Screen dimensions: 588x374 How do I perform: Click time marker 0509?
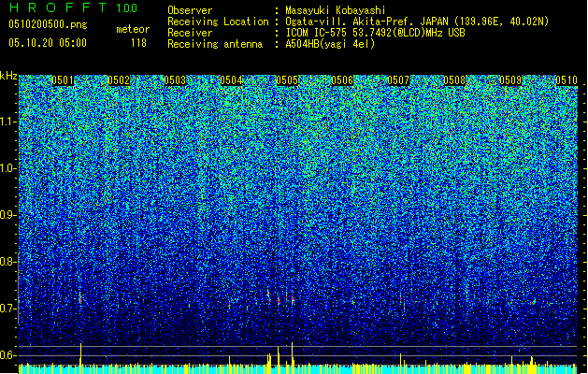(510, 80)
